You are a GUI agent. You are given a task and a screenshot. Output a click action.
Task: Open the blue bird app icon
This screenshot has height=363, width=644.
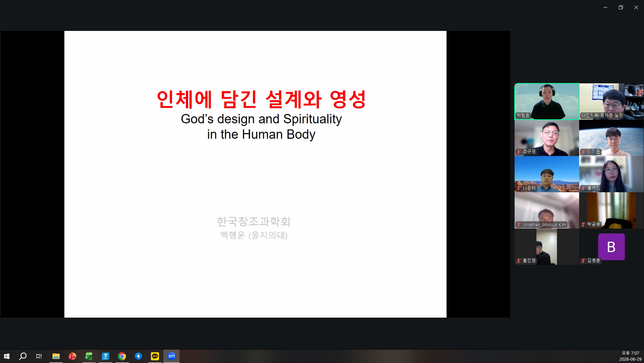click(138, 356)
